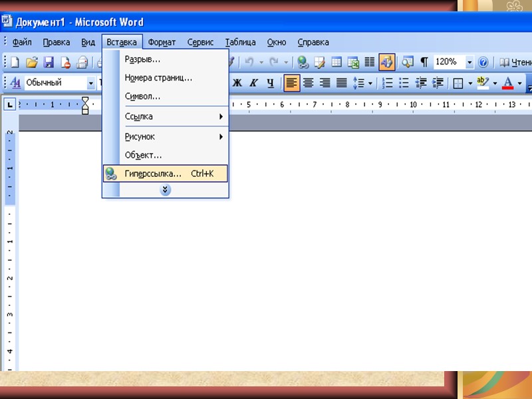Open the Line spacing dropdown arrow
The image size is (532, 399).
(x=370, y=83)
